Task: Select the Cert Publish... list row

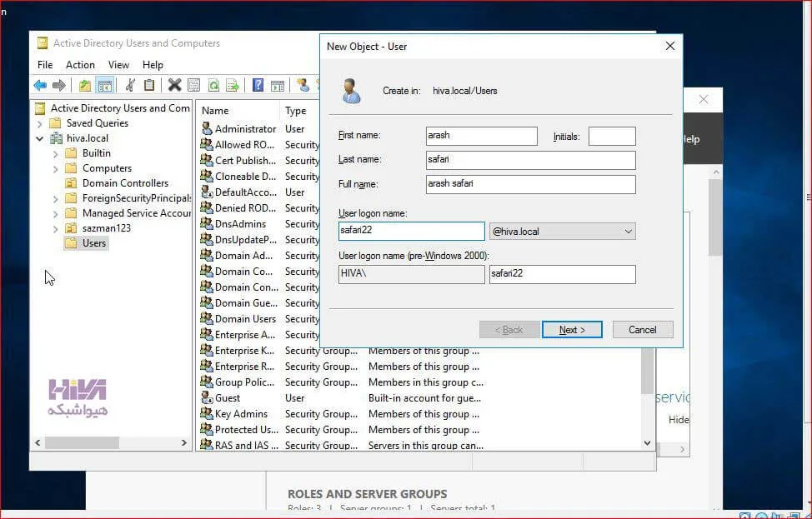Action: 260,161
